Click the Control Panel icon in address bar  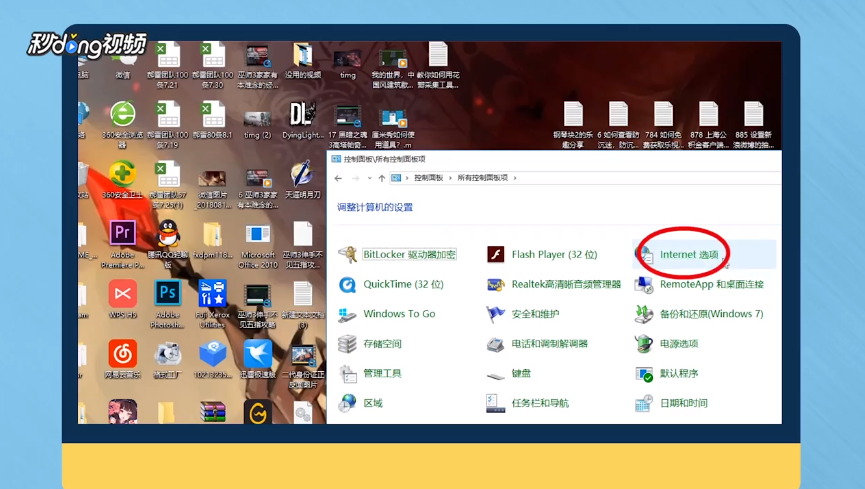396,178
